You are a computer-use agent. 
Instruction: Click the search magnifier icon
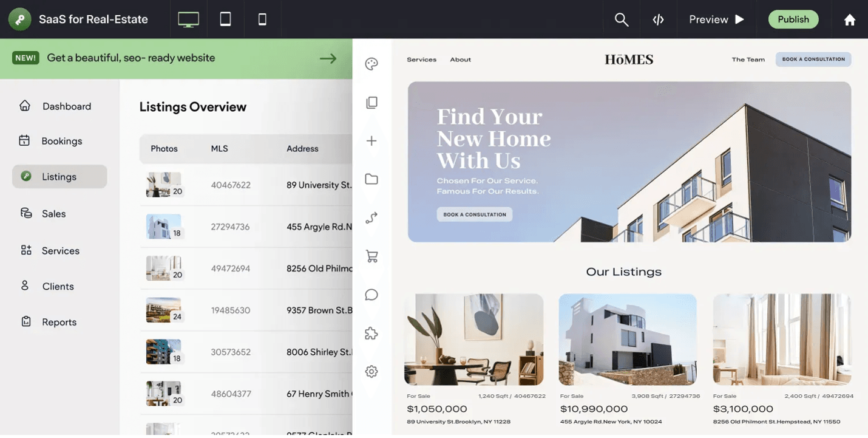pyautogui.click(x=620, y=19)
